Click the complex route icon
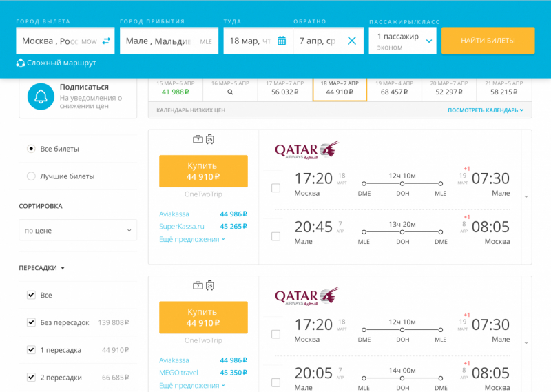This screenshot has width=551, height=392. coord(21,63)
